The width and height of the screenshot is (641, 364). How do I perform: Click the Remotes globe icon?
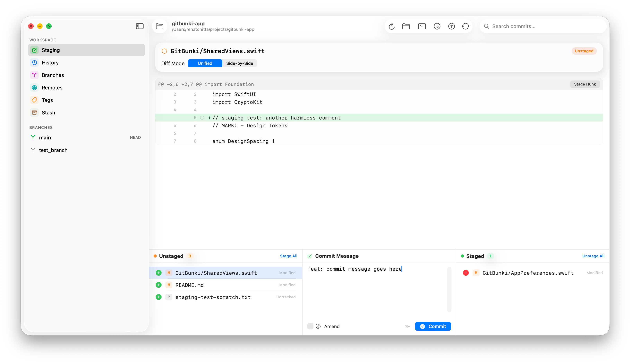coord(35,88)
